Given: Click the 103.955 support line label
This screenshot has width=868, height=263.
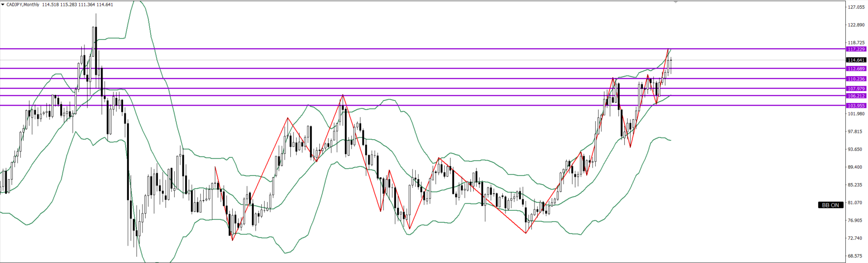Looking at the screenshot, I should click(x=856, y=106).
